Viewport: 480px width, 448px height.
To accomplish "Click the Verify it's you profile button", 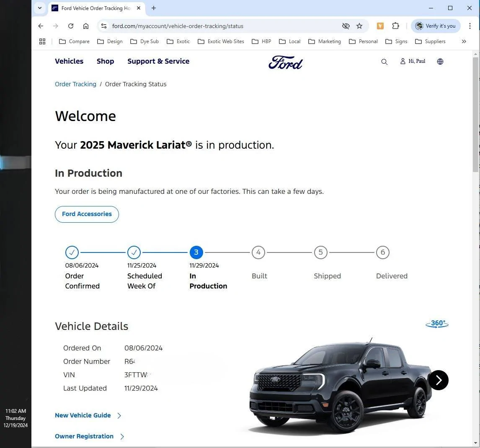I will [436, 26].
